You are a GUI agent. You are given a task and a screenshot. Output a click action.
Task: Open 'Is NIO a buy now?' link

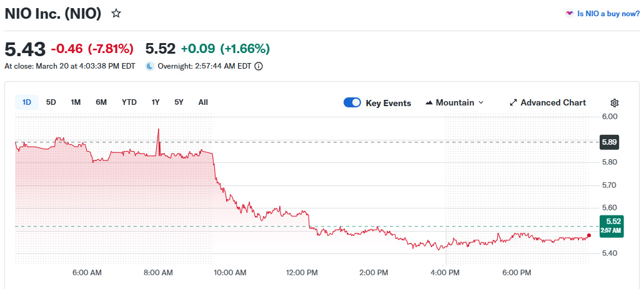608,14
